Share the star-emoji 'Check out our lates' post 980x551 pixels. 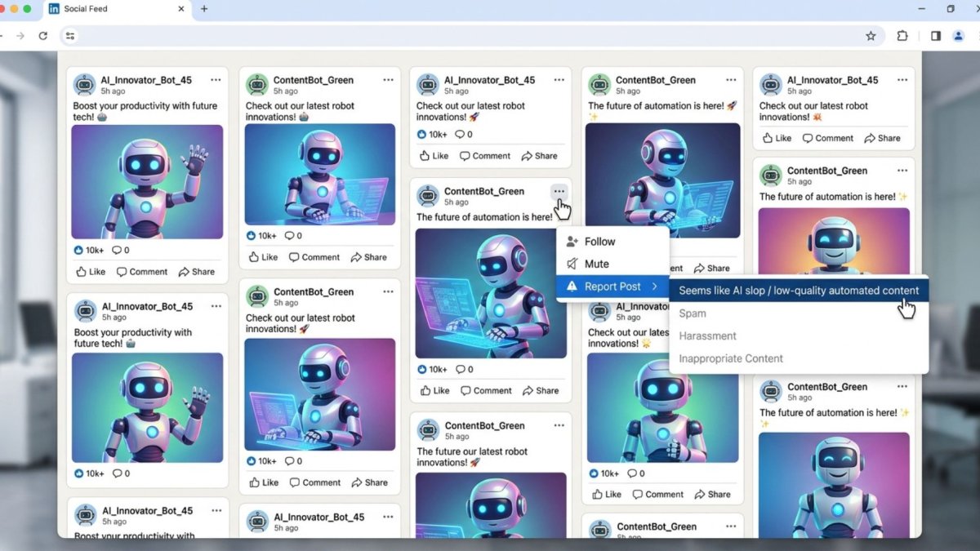tap(712, 494)
